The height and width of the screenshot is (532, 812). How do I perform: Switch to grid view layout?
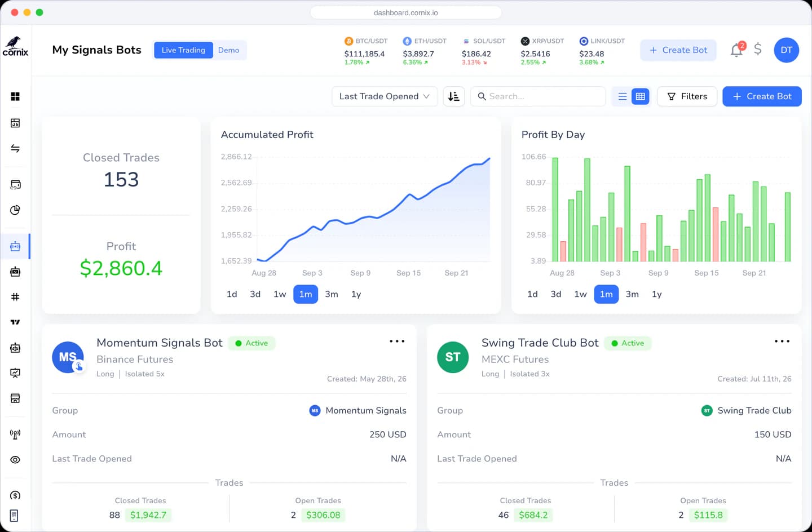tap(640, 96)
